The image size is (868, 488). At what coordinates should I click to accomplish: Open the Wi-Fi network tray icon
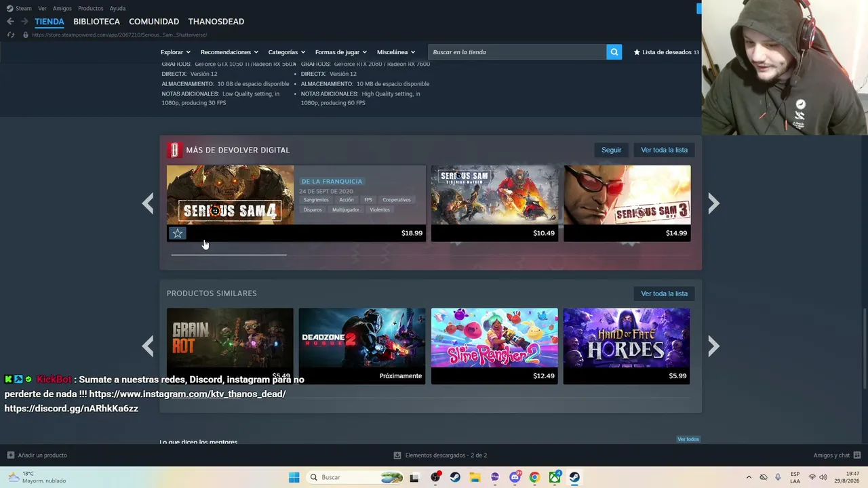coord(812,477)
